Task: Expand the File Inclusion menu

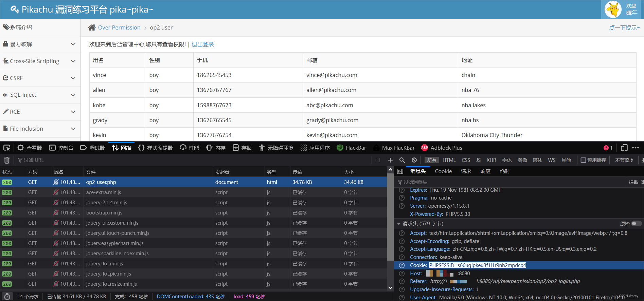Action: (x=40, y=129)
